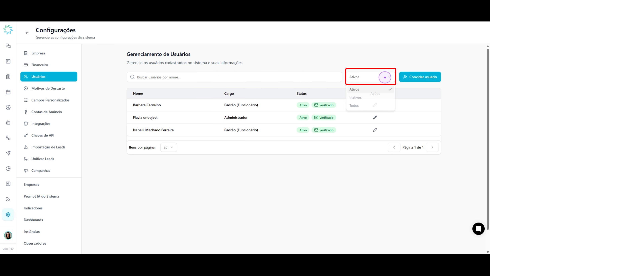This screenshot has height=276, width=644.
Task: Edit Isabelli Machado Ferreira with pencil icon
Action: tap(375, 130)
